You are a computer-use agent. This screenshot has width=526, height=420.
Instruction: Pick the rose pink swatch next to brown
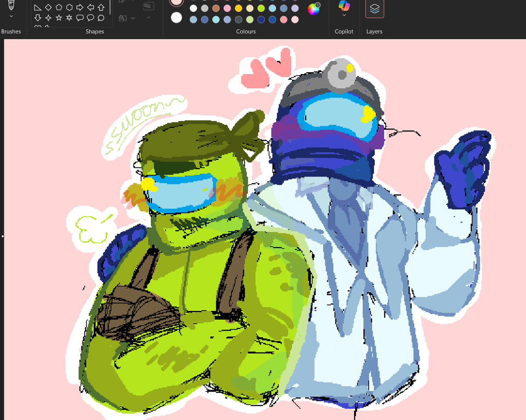tap(227, 8)
